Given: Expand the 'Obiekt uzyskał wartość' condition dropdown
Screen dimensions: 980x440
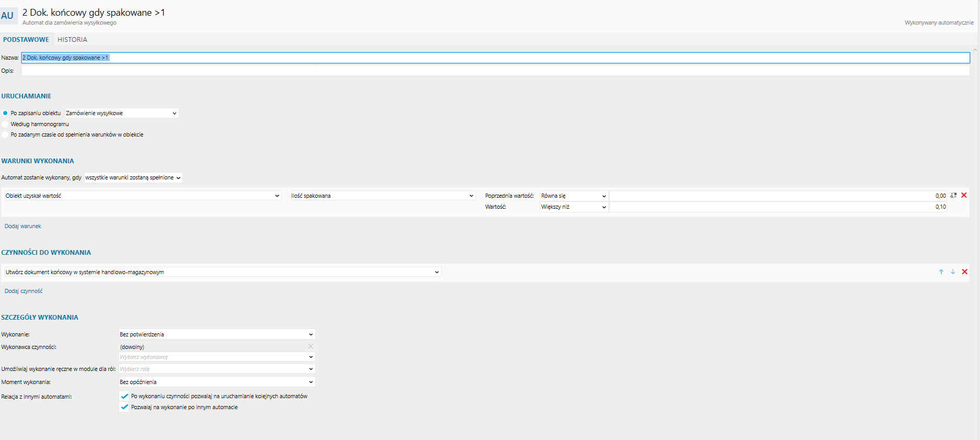Looking at the screenshot, I should pos(142,196).
